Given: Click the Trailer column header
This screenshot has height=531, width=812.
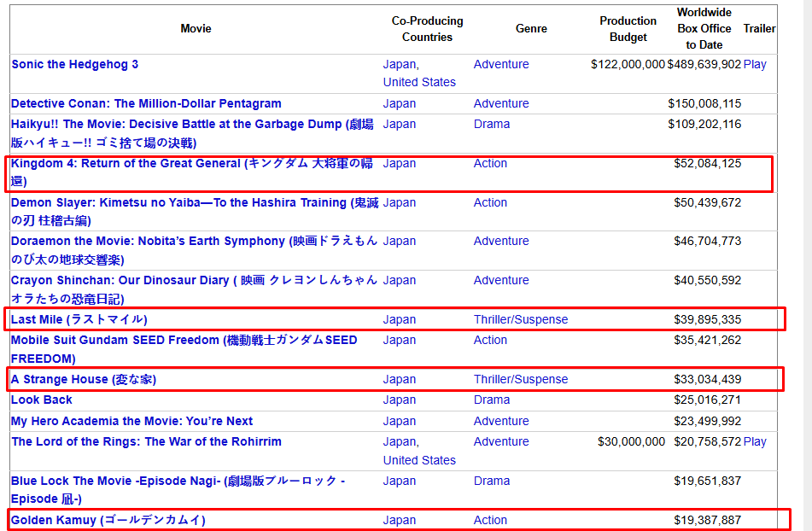Looking at the screenshot, I should 759,28.
